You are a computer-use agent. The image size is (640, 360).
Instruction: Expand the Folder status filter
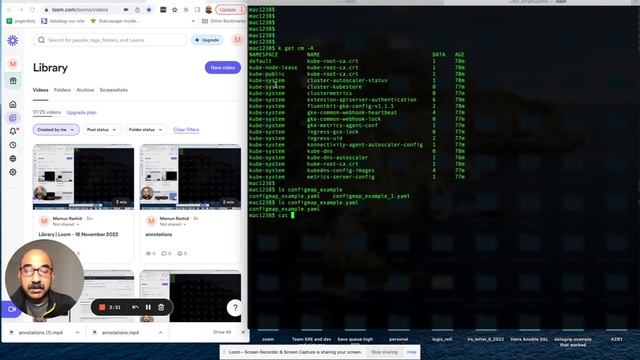(x=146, y=130)
